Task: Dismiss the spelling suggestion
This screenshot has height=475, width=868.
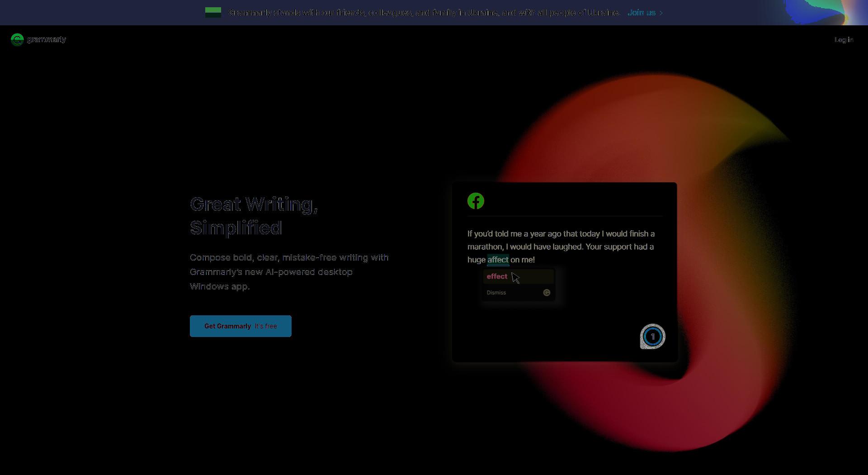Action: tap(496, 293)
